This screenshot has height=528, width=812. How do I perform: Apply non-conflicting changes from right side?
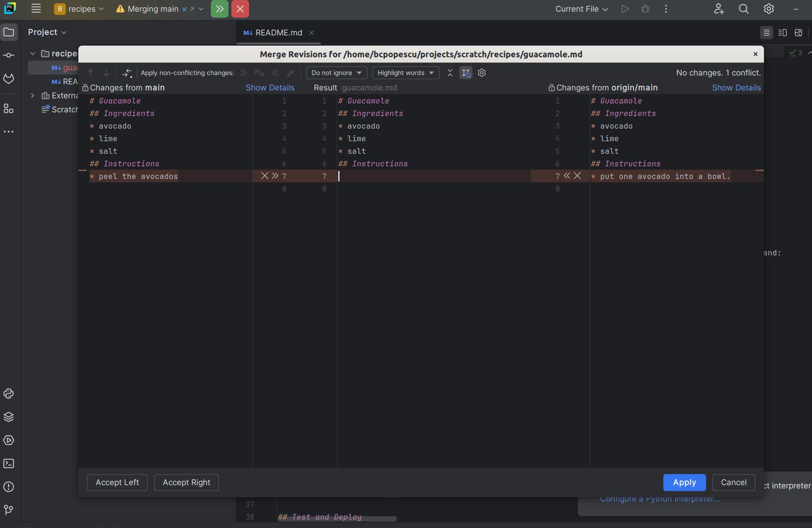pos(275,73)
